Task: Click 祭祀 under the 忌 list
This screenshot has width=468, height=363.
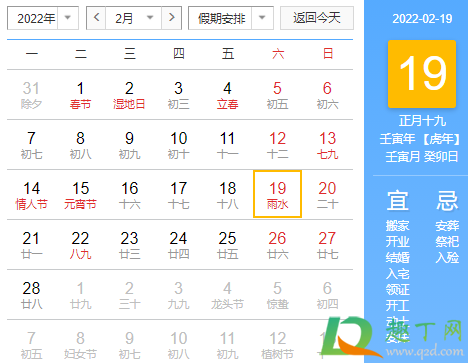Action: pyautogui.click(x=447, y=242)
